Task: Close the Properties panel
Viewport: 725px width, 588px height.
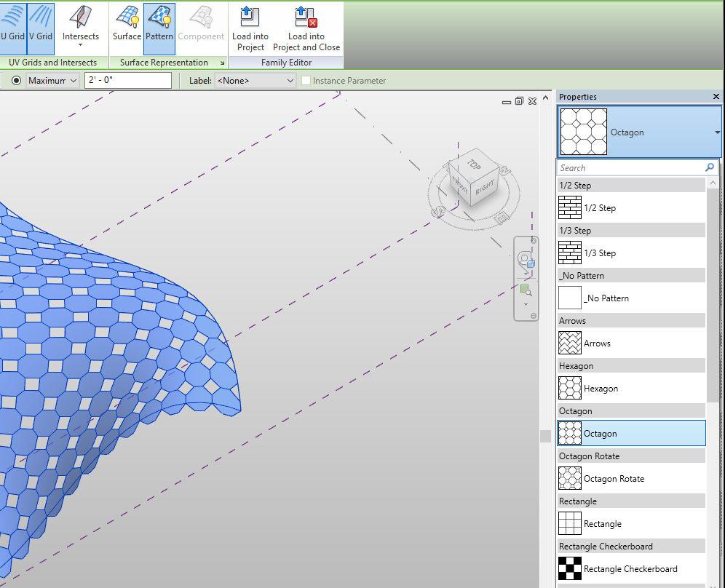Action: click(716, 97)
